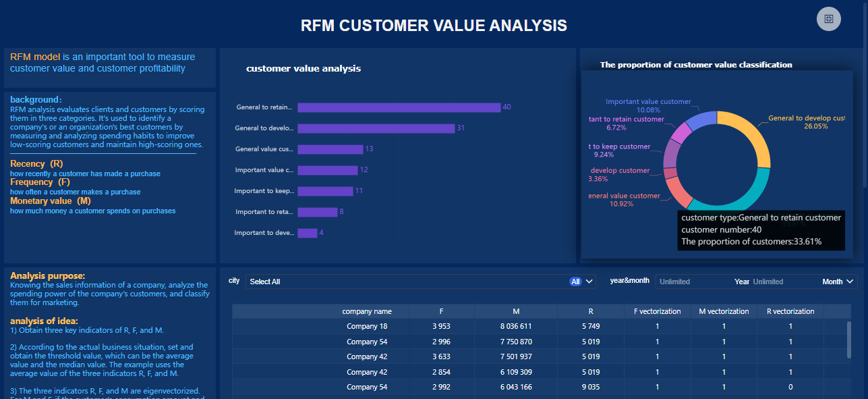The width and height of the screenshot is (868, 399).
Task: Click the blue Important value customer segment
Action: pos(700,122)
